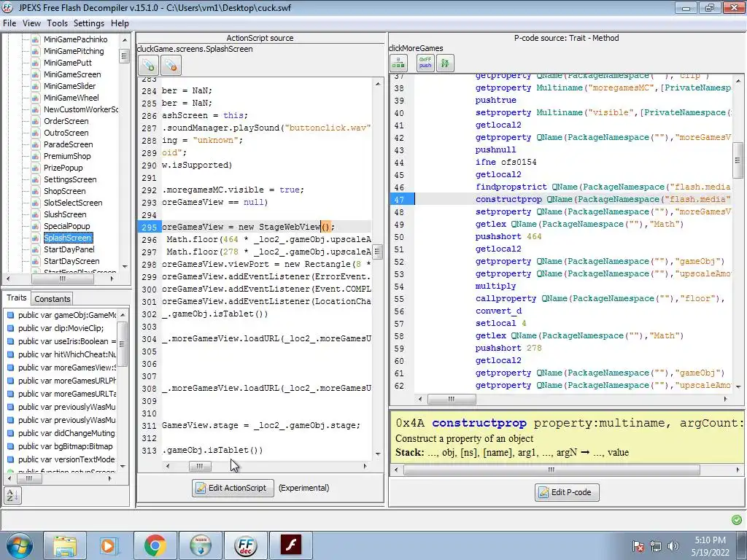The image size is (747, 560).
Task: Click P-code line 47 constructprop instruction
Action: pos(603,200)
